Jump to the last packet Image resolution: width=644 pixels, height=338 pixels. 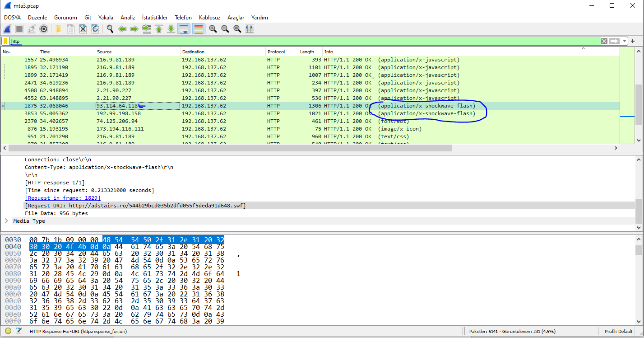pyautogui.click(x=171, y=29)
